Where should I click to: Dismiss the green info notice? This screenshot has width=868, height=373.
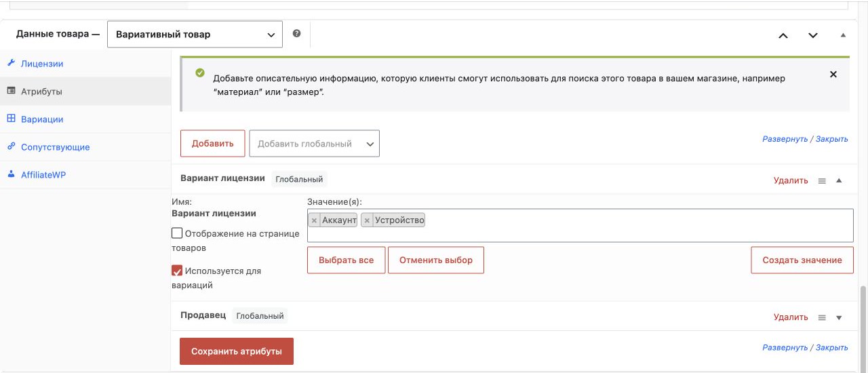pos(833,75)
